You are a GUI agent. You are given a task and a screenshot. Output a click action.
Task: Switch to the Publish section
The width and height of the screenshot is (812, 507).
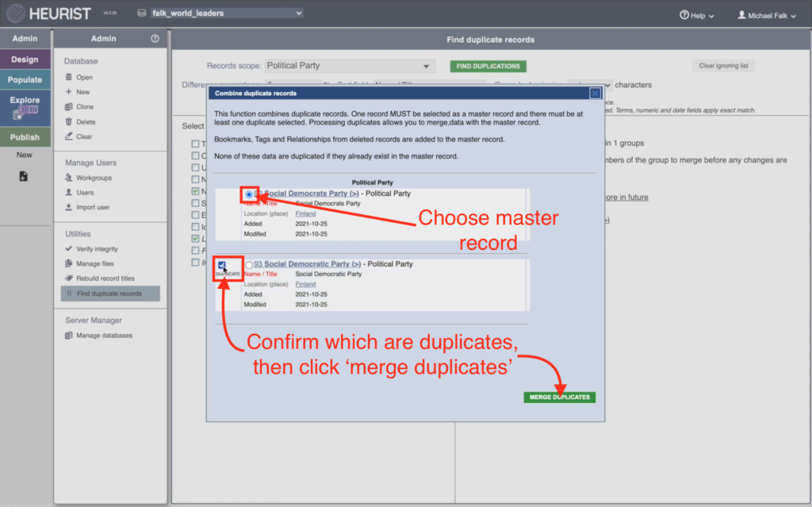[x=25, y=136]
